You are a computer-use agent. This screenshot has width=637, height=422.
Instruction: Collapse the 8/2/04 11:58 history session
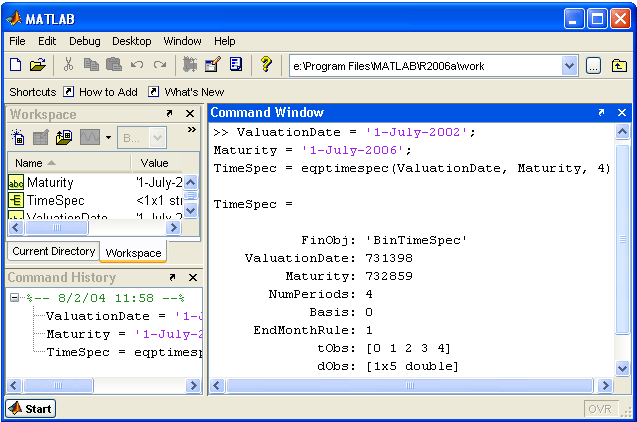click(14, 298)
